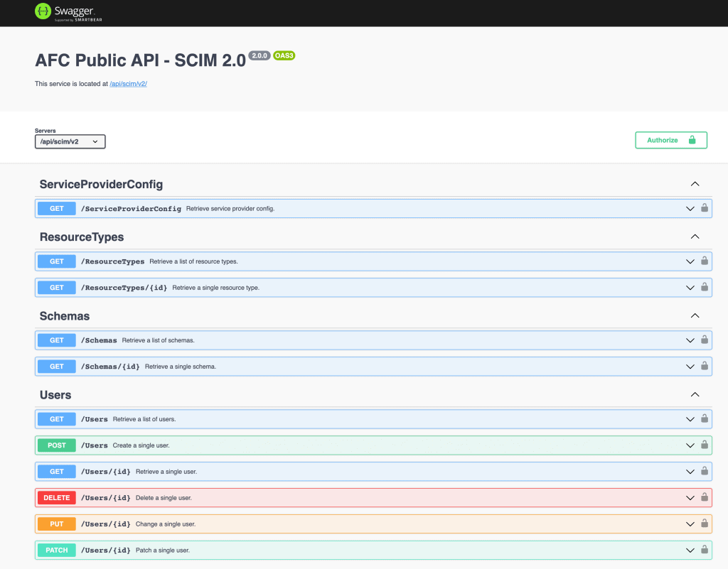728x569 pixels.
Task: Click lock icon on GET /ServiceProviderConfig row
Action: [x=705, y=207]
